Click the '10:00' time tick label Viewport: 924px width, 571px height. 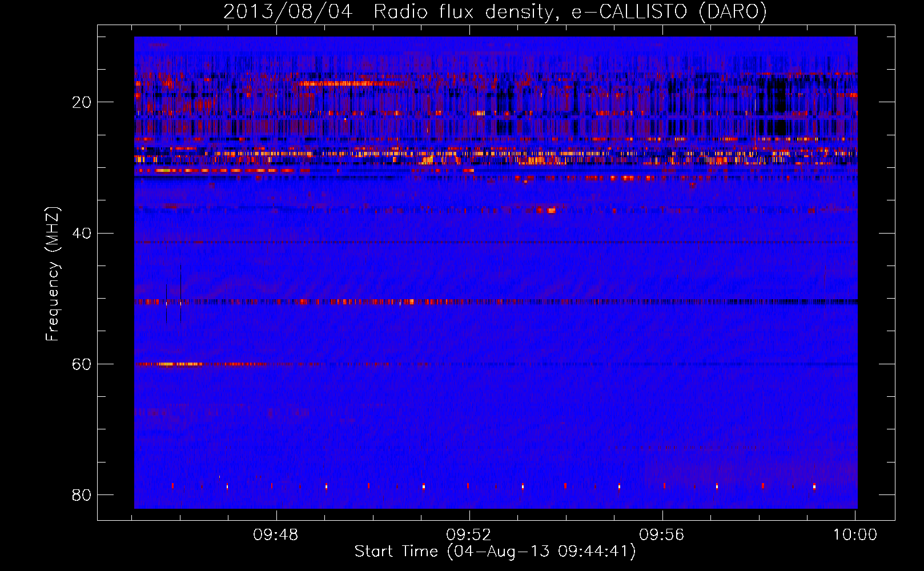click(855, 535)
